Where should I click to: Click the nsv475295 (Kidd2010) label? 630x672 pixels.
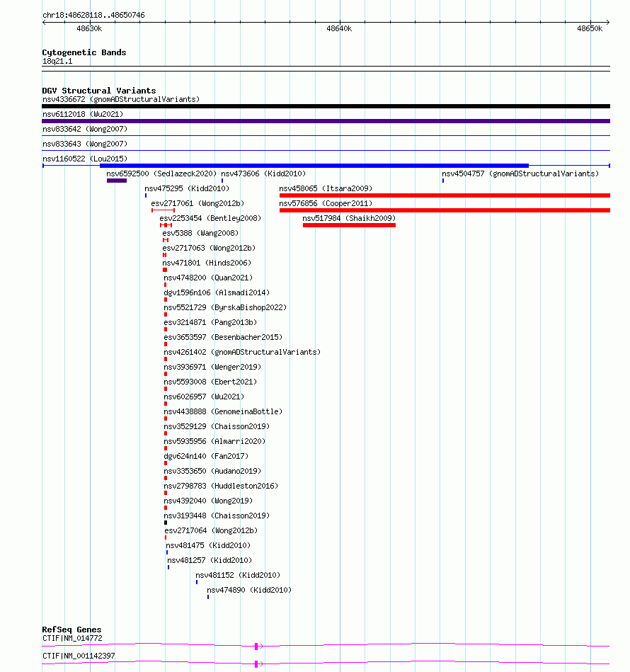(187, 188)
